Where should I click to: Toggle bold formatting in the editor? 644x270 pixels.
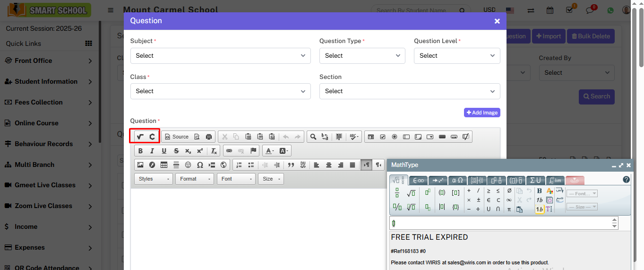click(x=140, y=151)
